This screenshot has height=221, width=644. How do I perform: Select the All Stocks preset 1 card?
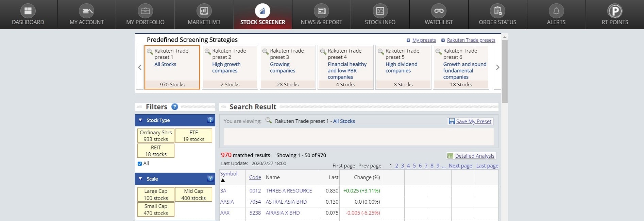[172, 67]
